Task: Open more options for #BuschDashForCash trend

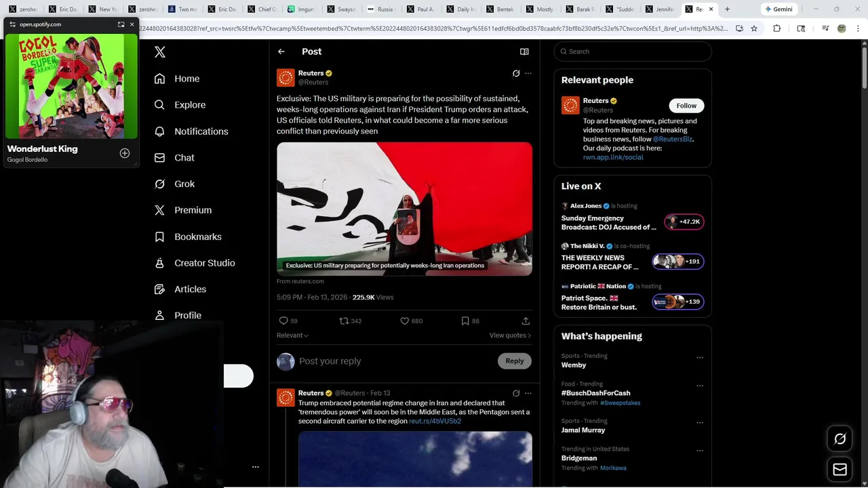Action: (700, 386)
